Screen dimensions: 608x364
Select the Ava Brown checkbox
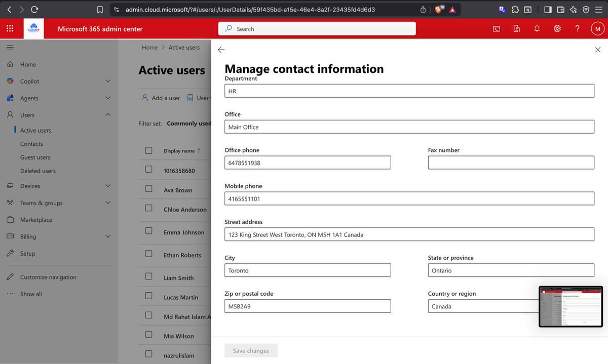coord(148,188)
